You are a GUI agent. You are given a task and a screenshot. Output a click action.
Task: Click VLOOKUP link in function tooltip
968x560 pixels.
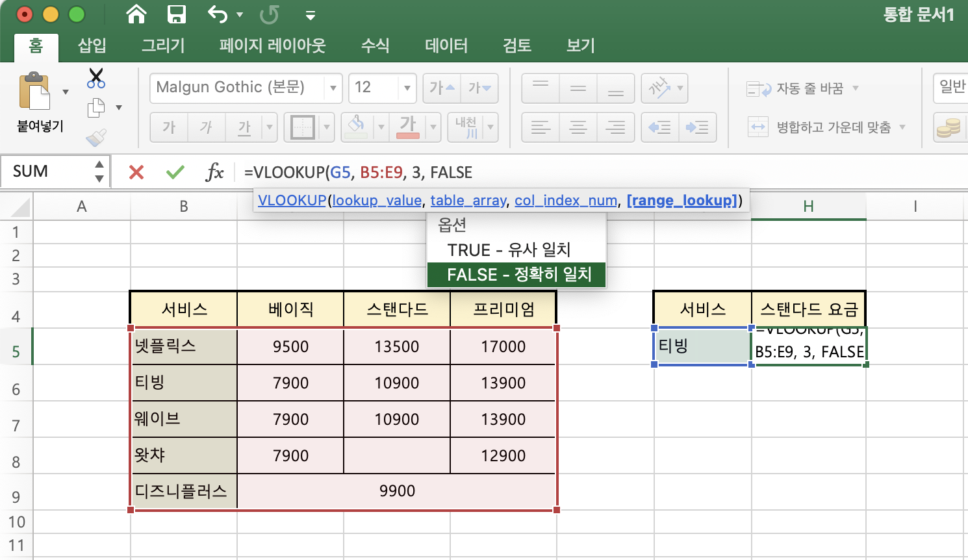pyautogui.click(x=292, y=200)
